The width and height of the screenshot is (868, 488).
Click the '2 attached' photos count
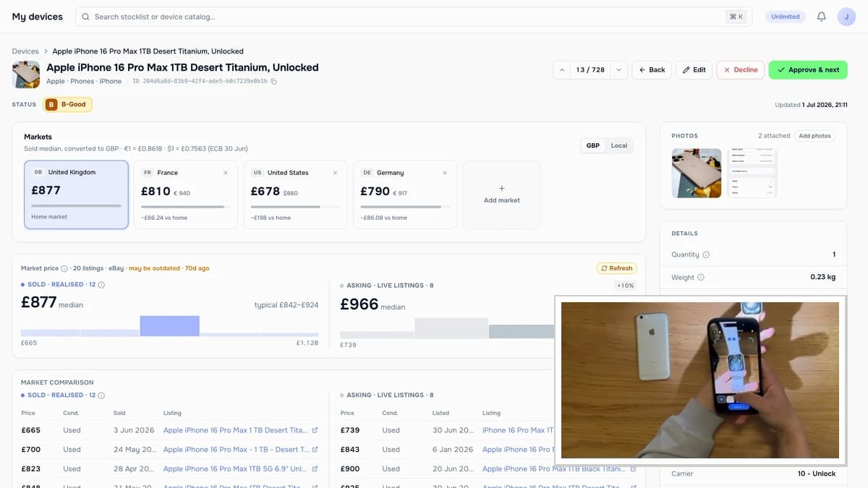tap(774, 136)
